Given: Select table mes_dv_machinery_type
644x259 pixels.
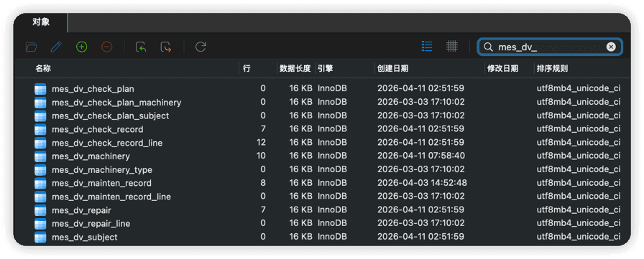Looking at the screenshot, I should (x=102, y=169).
